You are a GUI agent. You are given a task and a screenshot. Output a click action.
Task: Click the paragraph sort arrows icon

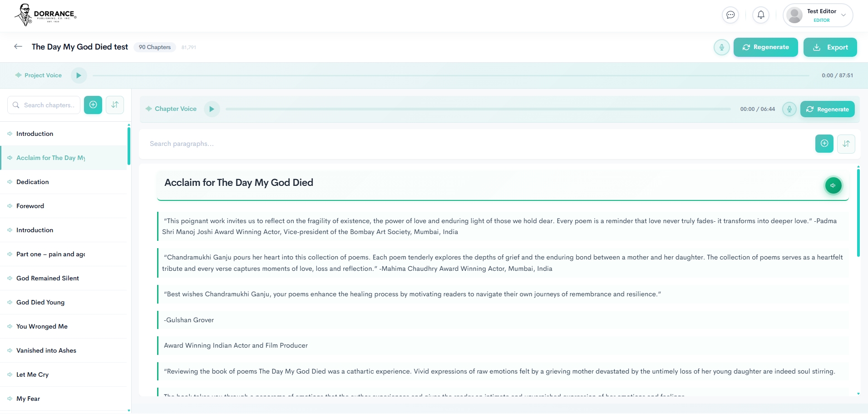click(846, 144)
